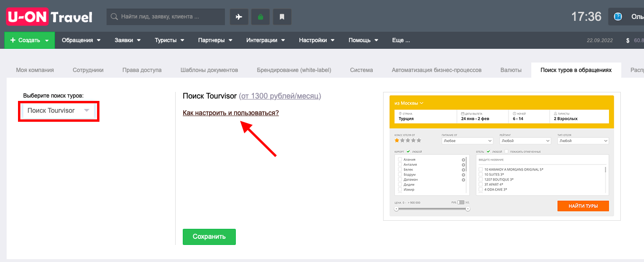Open the Настройки menu
Image resolution: width=644 pixels, height=262 pixels.
pos(317,40)
